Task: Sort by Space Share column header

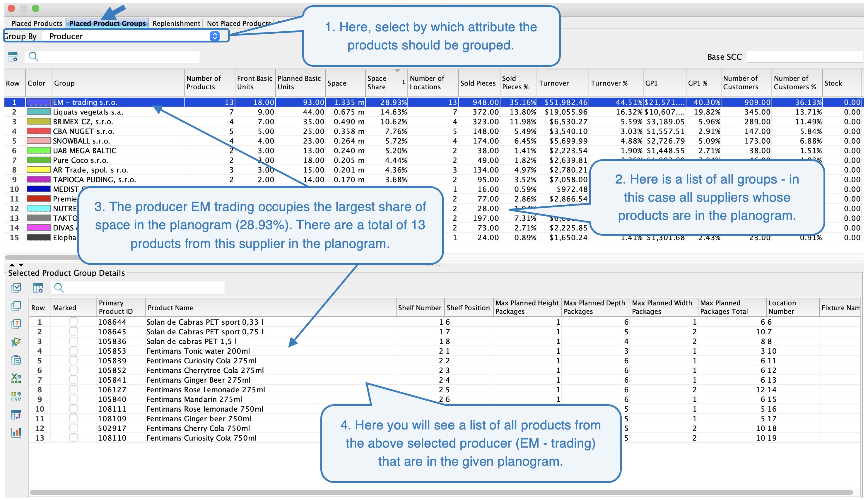Action: coord(386,83)
